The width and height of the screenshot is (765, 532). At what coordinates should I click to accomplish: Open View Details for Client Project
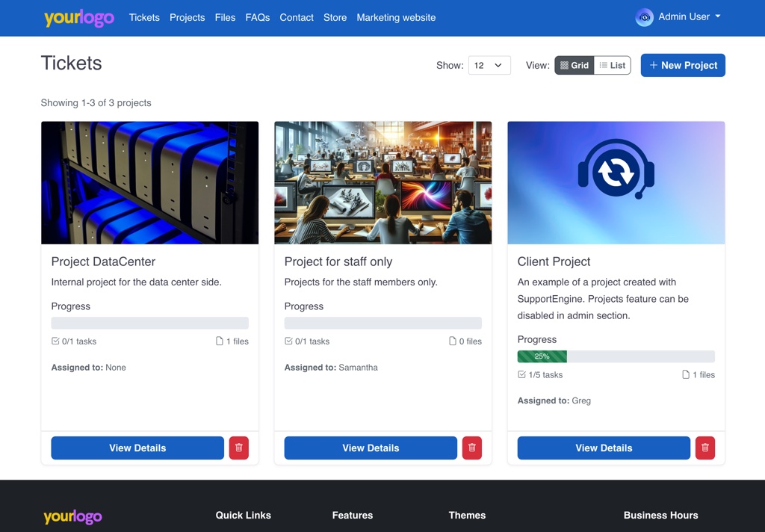point(604,448)
